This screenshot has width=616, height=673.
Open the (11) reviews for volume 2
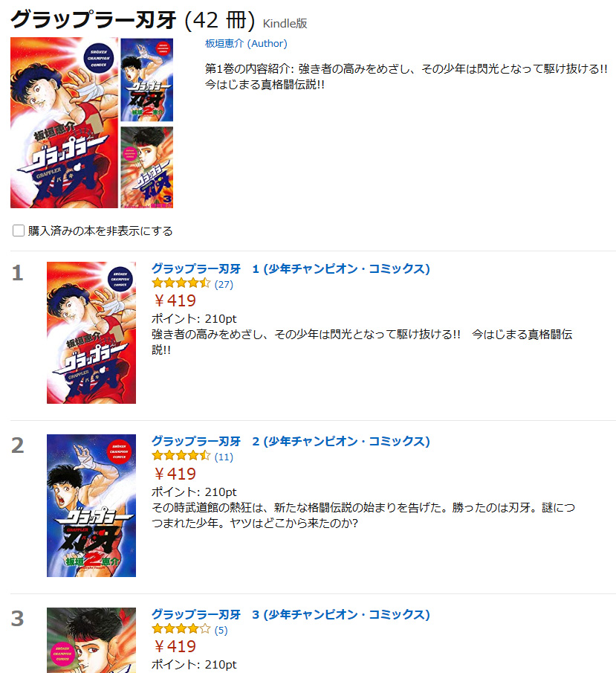pos(224,457)
